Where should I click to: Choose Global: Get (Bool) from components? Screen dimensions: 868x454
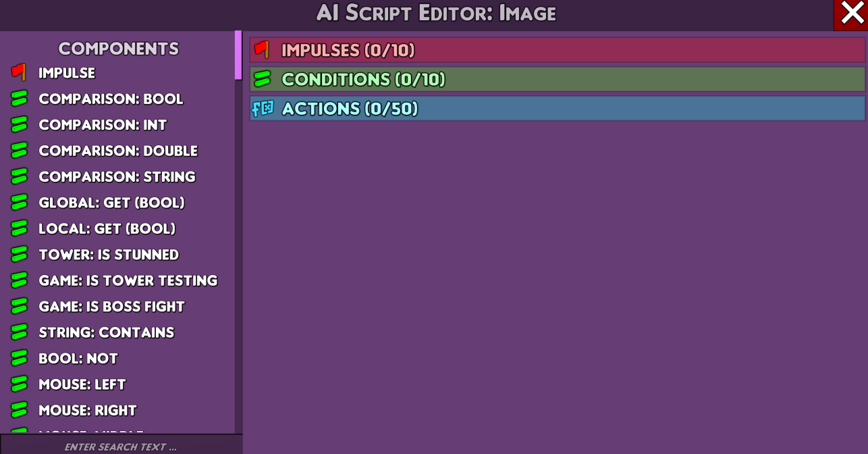111,203
